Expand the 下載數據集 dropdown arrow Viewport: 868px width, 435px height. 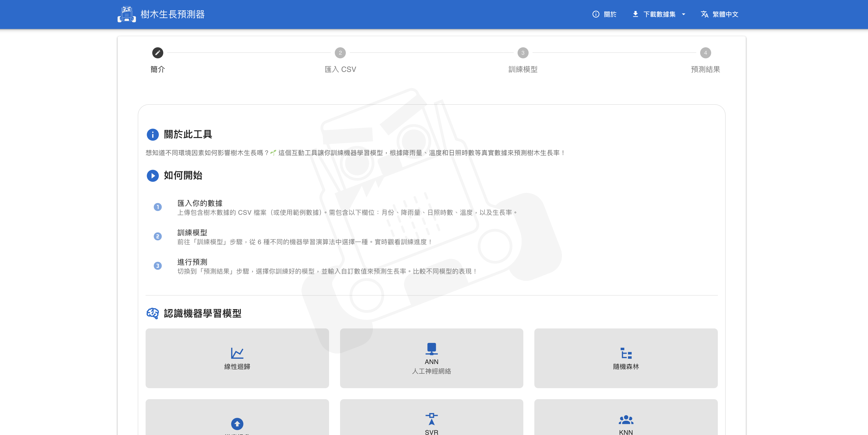[683, 14]
